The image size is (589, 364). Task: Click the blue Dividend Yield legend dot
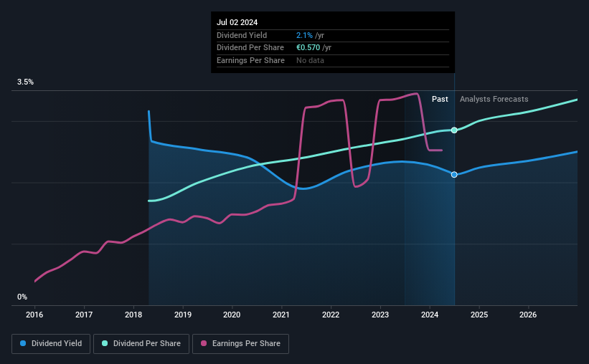(23, 343)
